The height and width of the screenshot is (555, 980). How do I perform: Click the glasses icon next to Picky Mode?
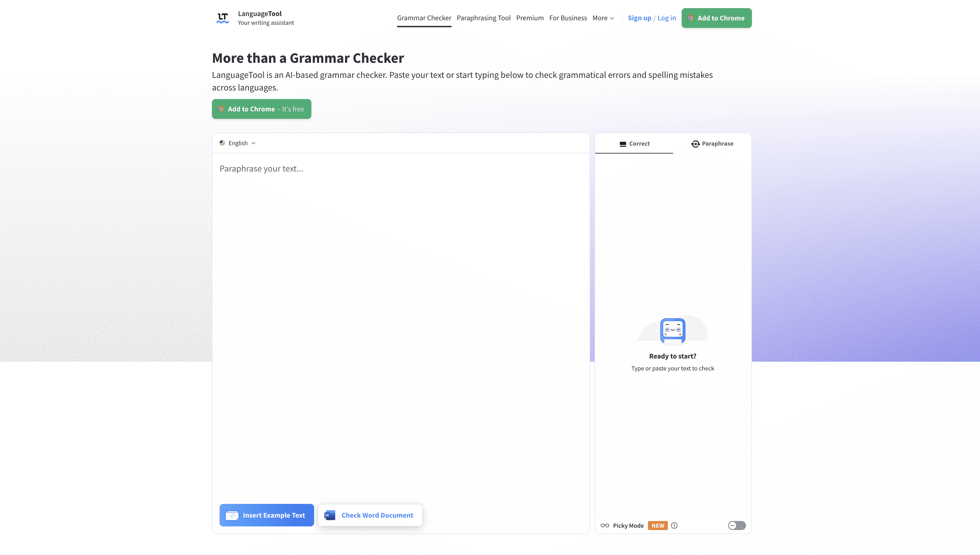tap(605, 525)
